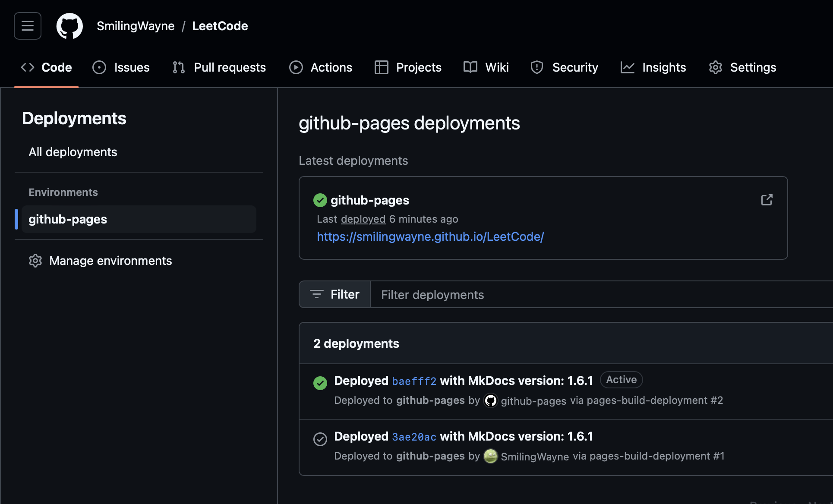Screen dimensions: 833x504
Task: Open https://smilingwayne.github.io/LeetCode/ URL
Action: coord(430,236)
